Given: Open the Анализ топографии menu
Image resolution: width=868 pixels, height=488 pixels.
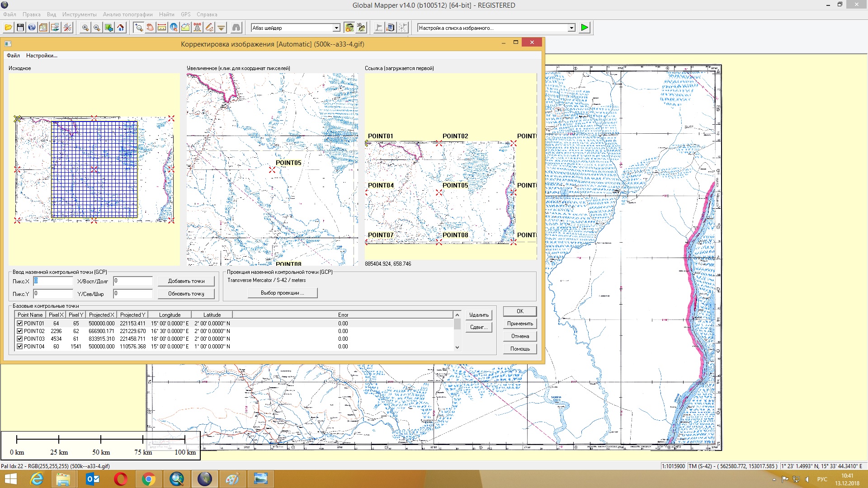Looking at the screenshot, I should [127, 14].
